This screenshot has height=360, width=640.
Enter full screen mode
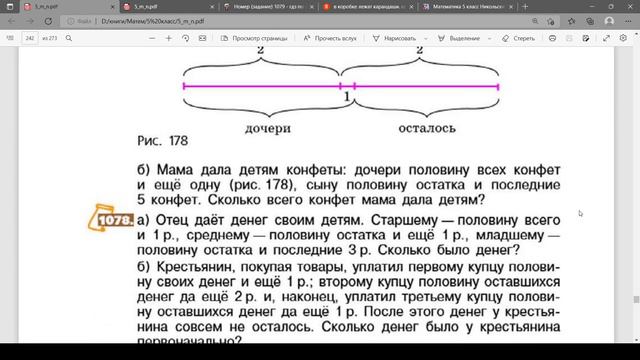(607, 38)
